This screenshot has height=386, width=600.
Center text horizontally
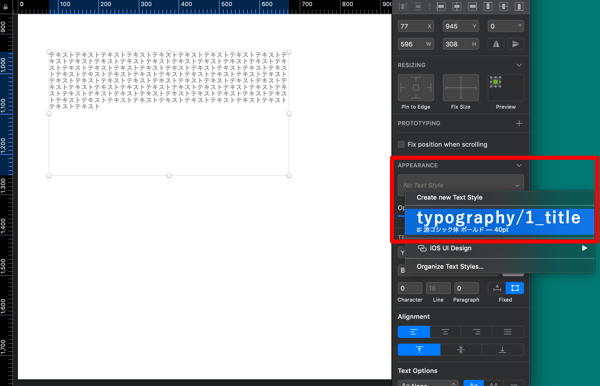pos(445,332)
